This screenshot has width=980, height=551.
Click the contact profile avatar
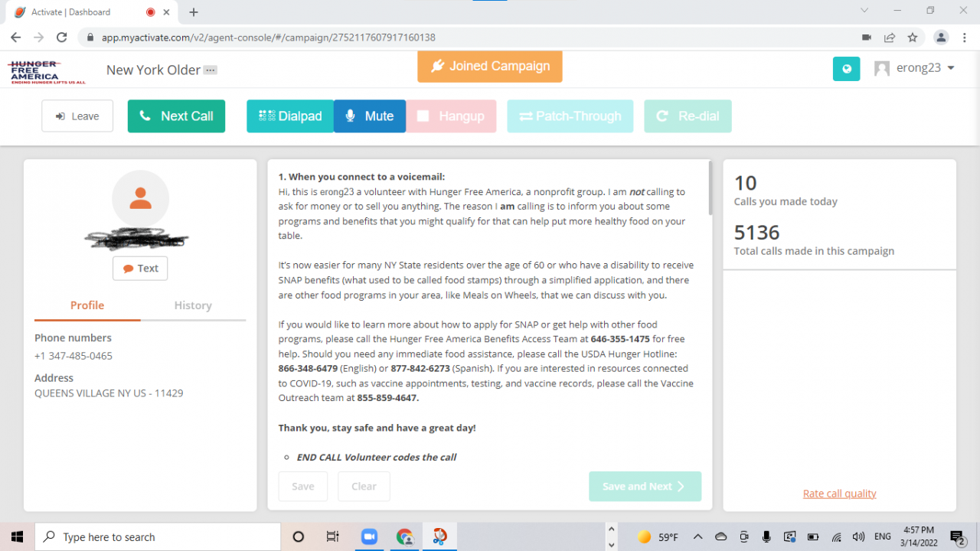click(x=140, y=198)
